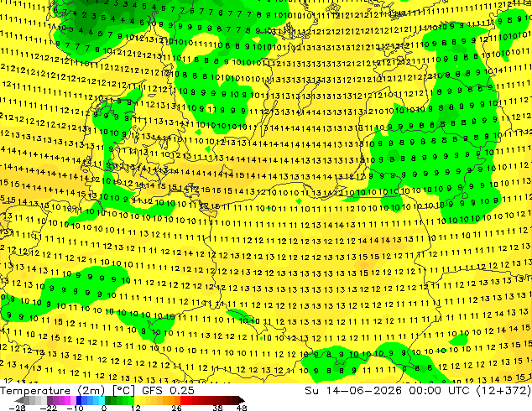This screenshot has height=411, width=532.
Task: Click the '00:00 UTC' time label
Action: tap(439, 391)
